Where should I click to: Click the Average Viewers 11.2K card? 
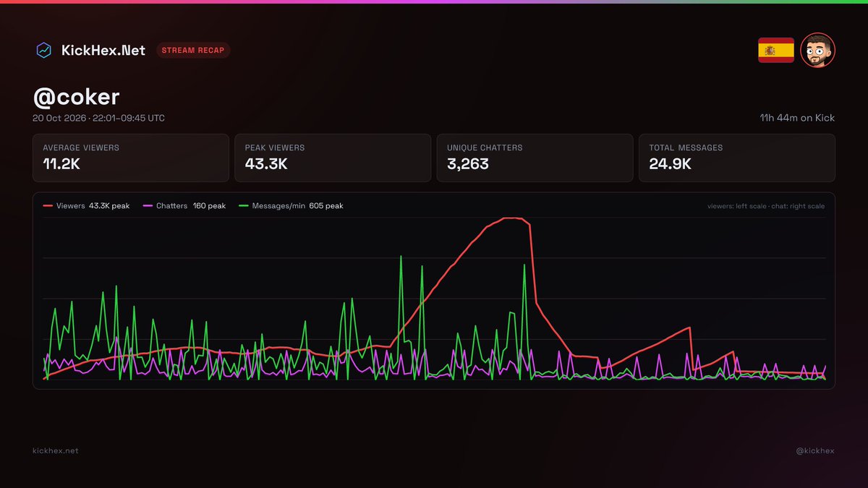coord(130,158)
